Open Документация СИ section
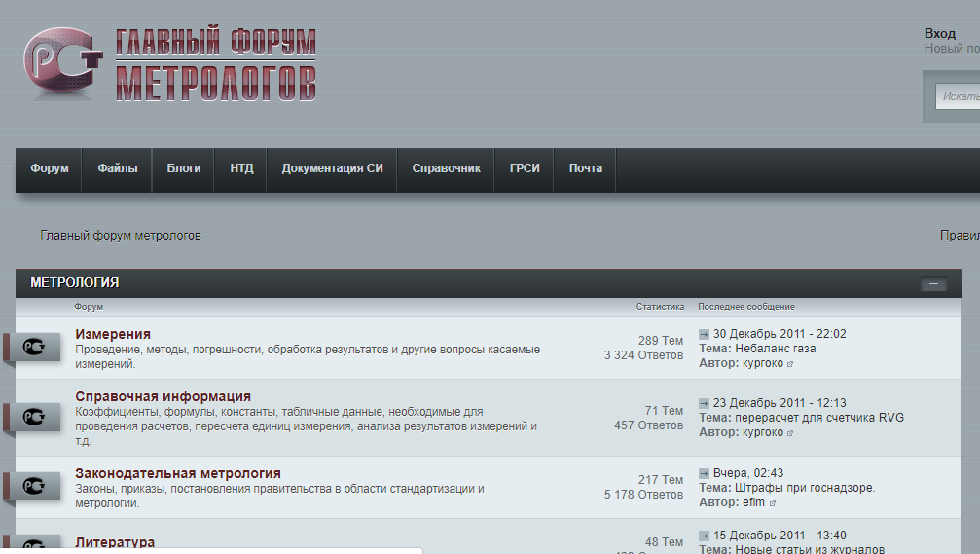Screen dimensions: 980x554 point(332,168)
